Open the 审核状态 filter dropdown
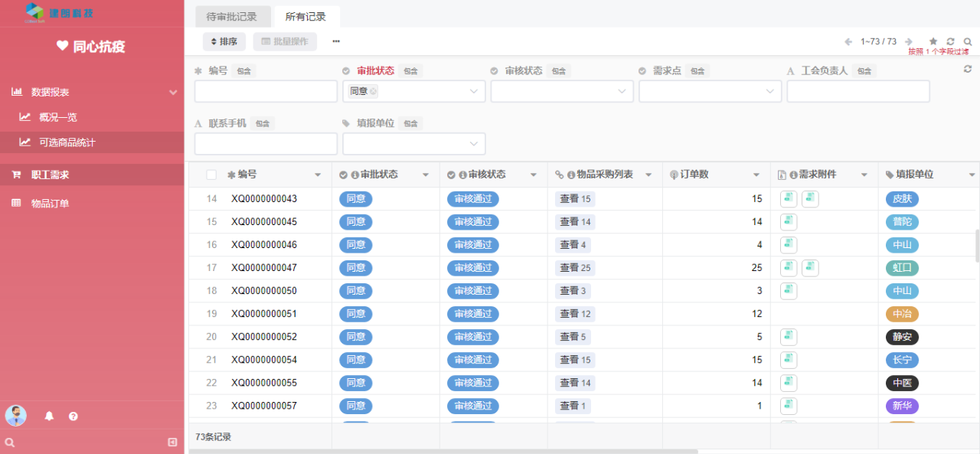The image size is (980, 454). tap(562, 91)
